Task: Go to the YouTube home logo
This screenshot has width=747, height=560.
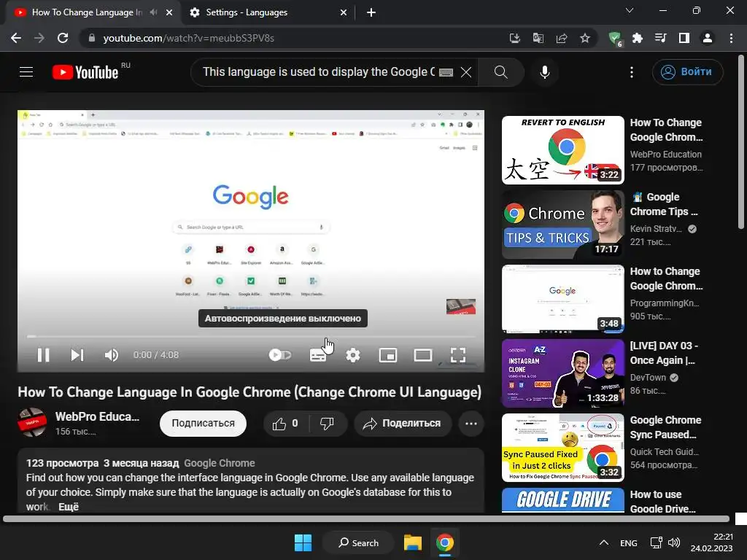Action: tap(86, 72)
